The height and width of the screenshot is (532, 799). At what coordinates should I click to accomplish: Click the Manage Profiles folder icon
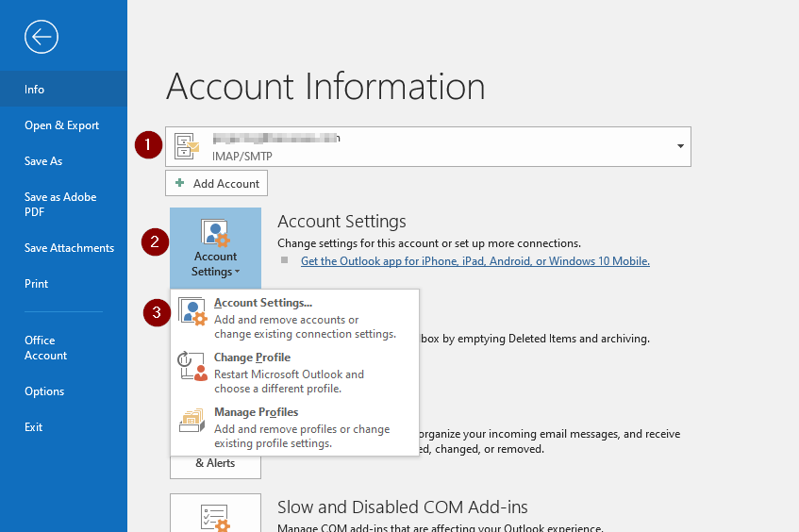192,421
